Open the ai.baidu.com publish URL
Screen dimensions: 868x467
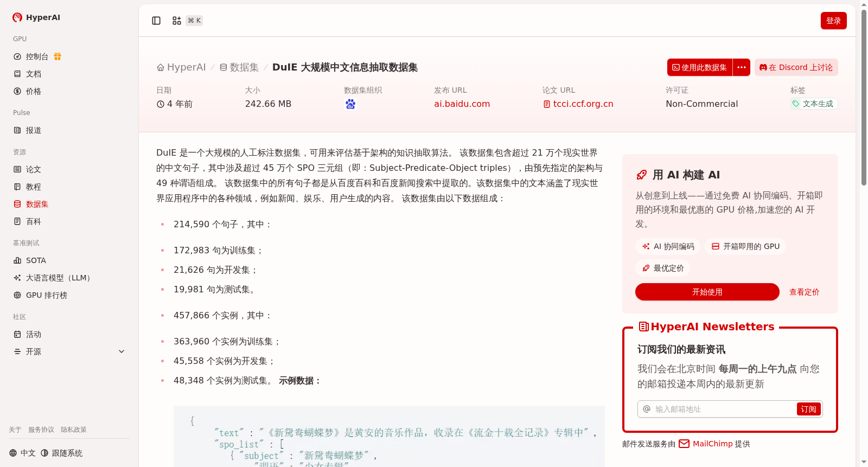pyautogui.click(x=462, y=104)
